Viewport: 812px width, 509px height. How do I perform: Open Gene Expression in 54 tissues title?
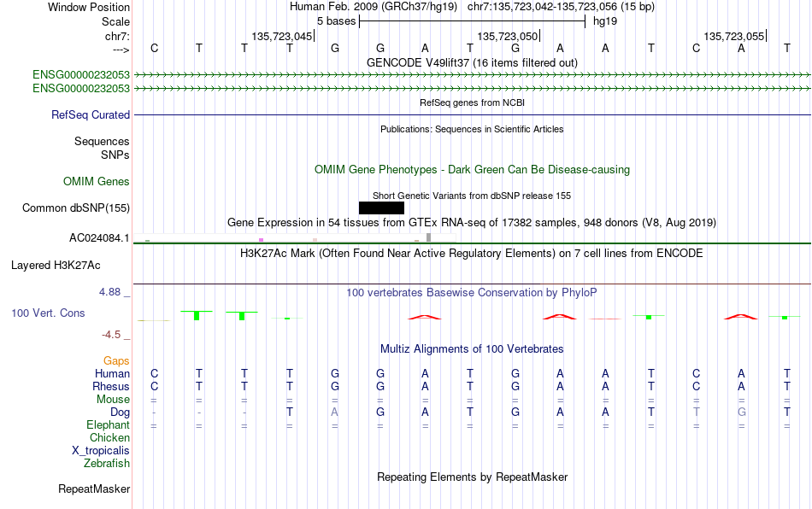pyautogui.click(x=472, y=222)
